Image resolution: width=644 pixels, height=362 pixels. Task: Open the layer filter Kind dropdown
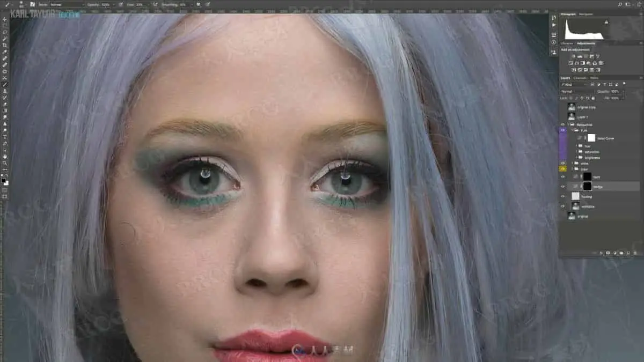coord(574,84)
